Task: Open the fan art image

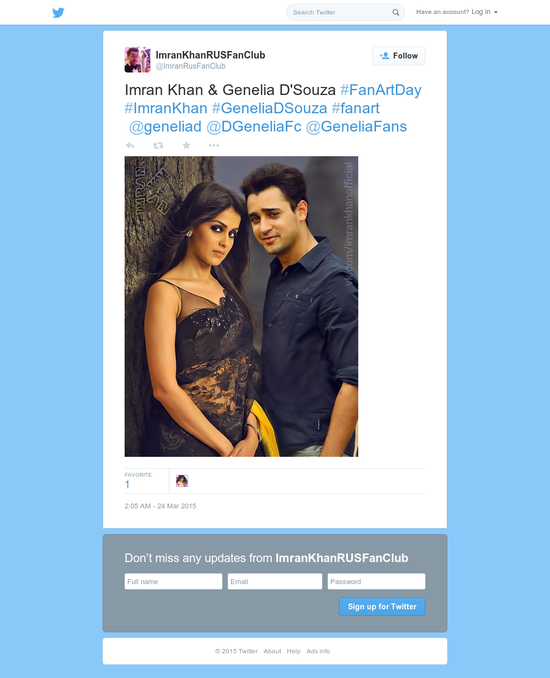Action: (x=241, y=307)
